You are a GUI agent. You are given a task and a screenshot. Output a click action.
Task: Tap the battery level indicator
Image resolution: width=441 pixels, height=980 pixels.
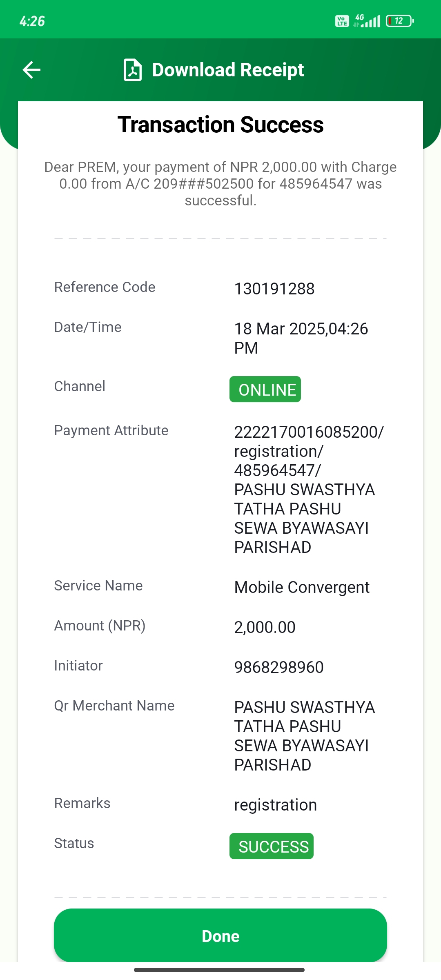pyautogui.click(x=400, y=21)
